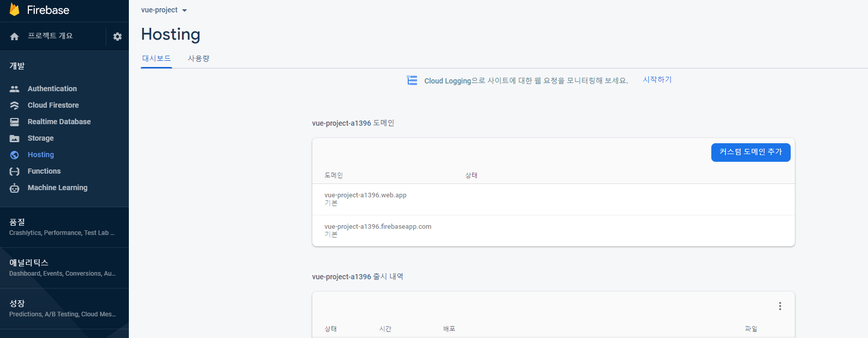
Task: Open Storage in the sidebar
Action: click(x=41, y=138)
